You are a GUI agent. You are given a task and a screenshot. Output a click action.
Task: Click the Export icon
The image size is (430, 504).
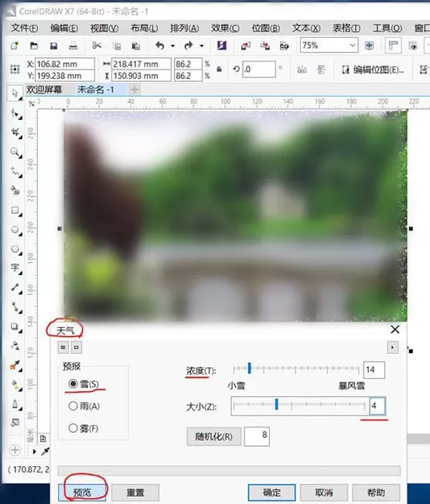pos(265,46)
